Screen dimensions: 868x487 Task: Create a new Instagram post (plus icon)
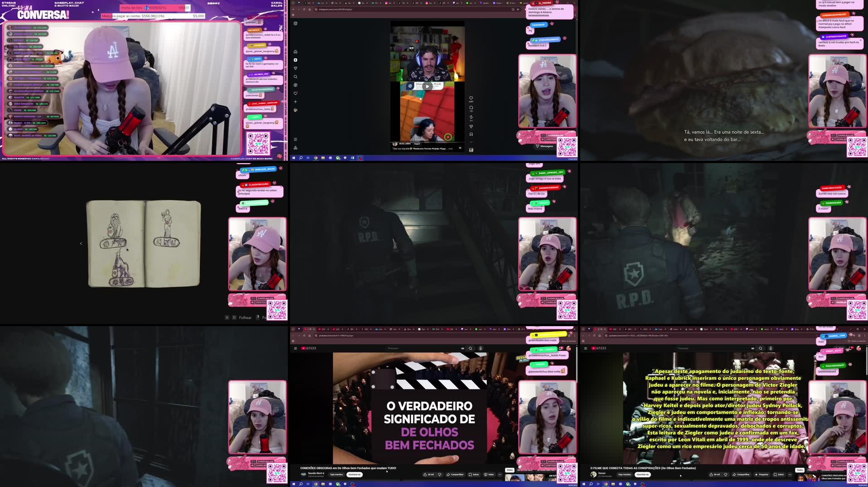pyautogui.click(x=295, y=101)
